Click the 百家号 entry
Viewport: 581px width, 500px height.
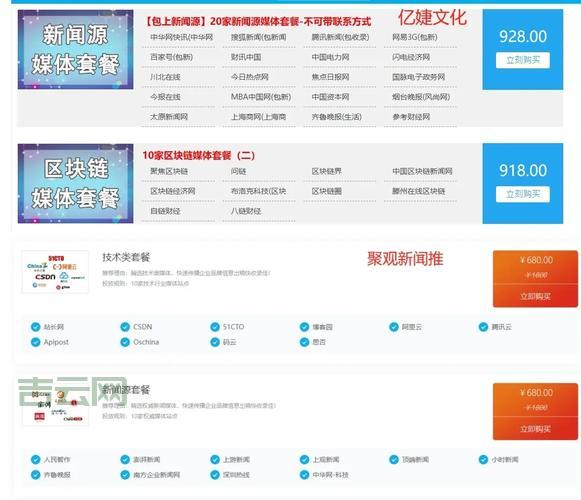pos(172,57)
